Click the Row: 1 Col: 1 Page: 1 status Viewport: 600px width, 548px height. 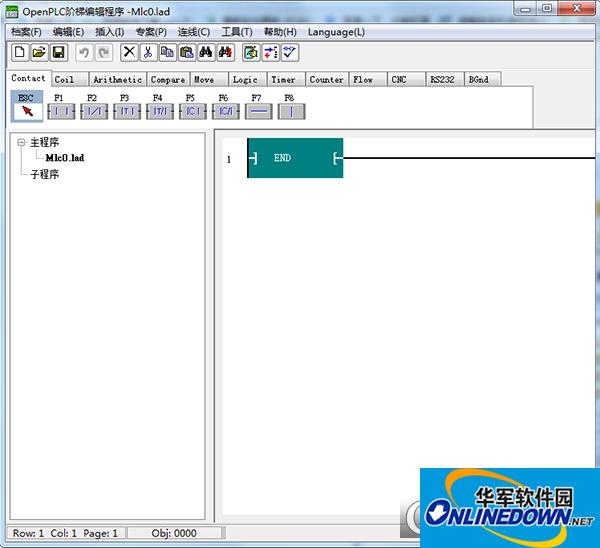point(65,533)
